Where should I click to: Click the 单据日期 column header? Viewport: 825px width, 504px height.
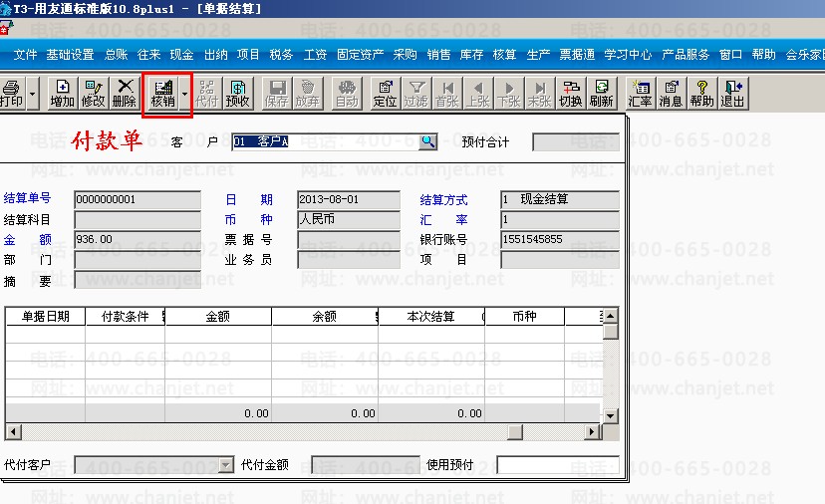coord(45,316)
